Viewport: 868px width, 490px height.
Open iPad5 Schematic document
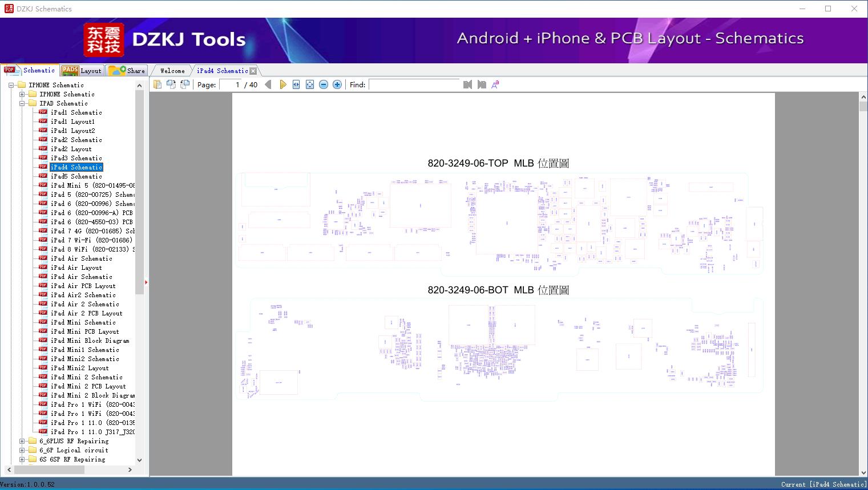pos(76,176)
